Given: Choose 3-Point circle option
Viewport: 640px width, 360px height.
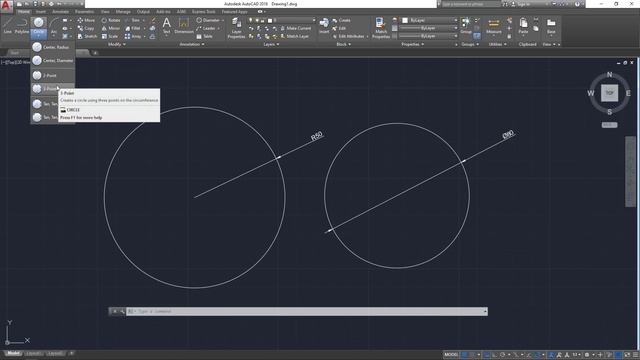Looking at the screenshot, I should click(x=45, y=89).
